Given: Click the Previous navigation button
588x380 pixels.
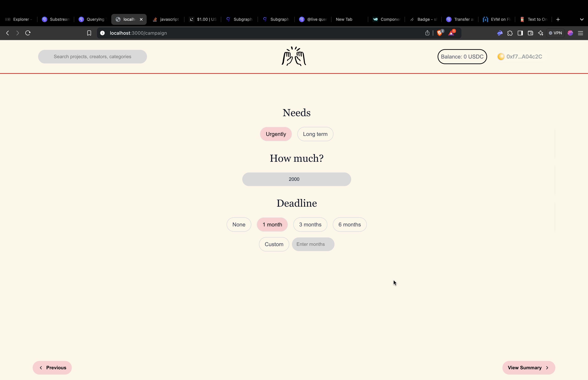Looking at the screenshot, I should coord(52,367).
